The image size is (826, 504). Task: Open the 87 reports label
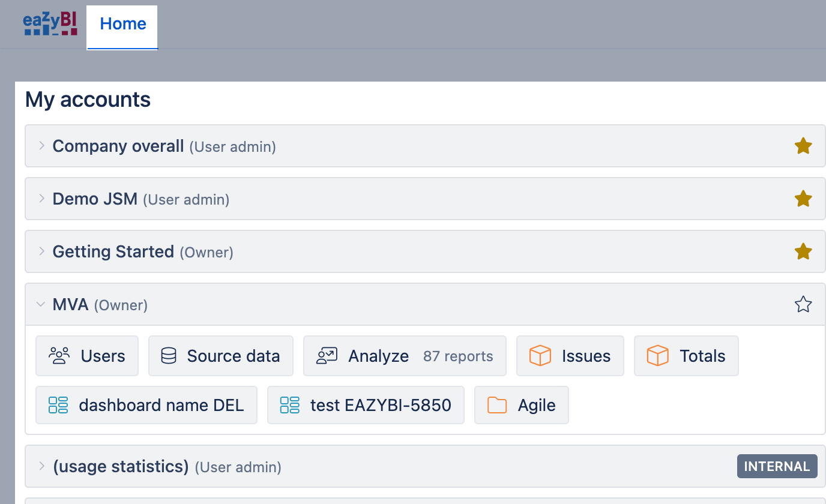tap(458, 356)
